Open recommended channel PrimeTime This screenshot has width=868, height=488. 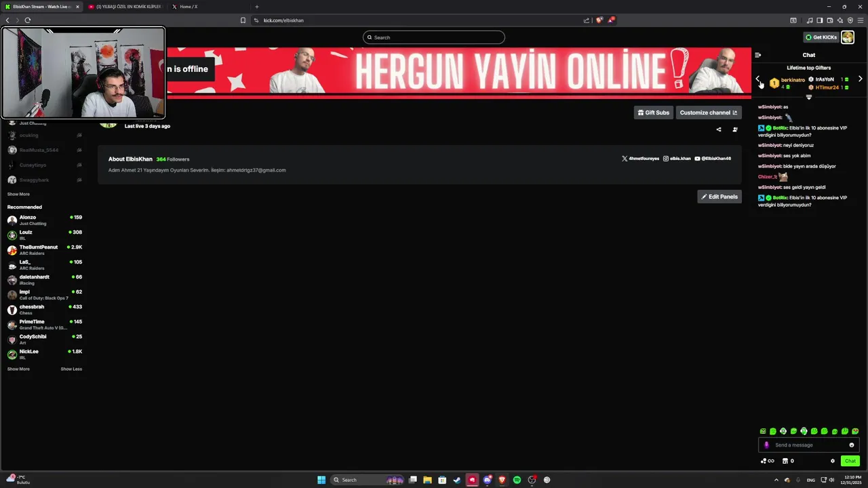pos(45,325)
